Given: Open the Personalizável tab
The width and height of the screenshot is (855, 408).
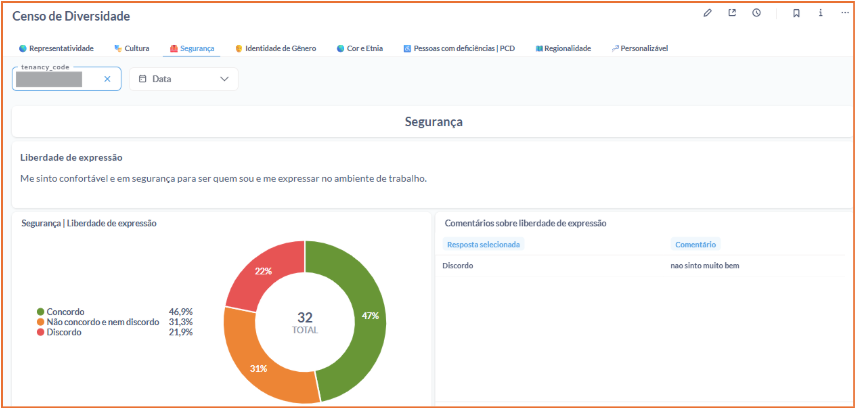Looking at the screenshot, I should point(644,48).
